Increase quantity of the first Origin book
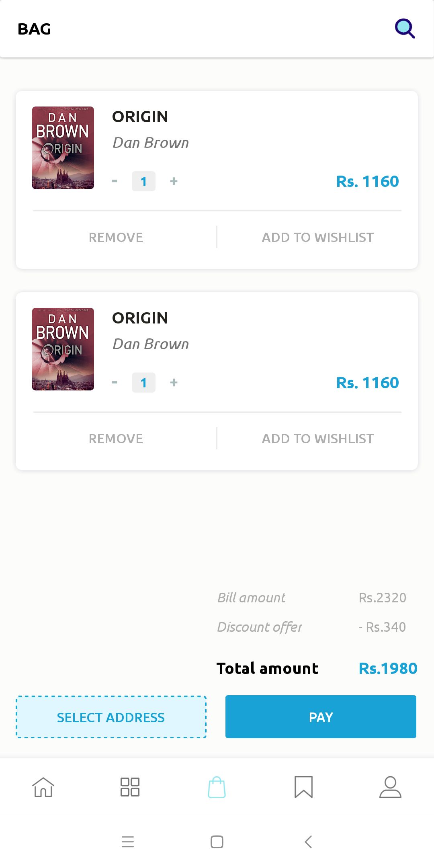The width and height of the screenshot is (434, 868). pyautogui.click(x=174, y=181)
